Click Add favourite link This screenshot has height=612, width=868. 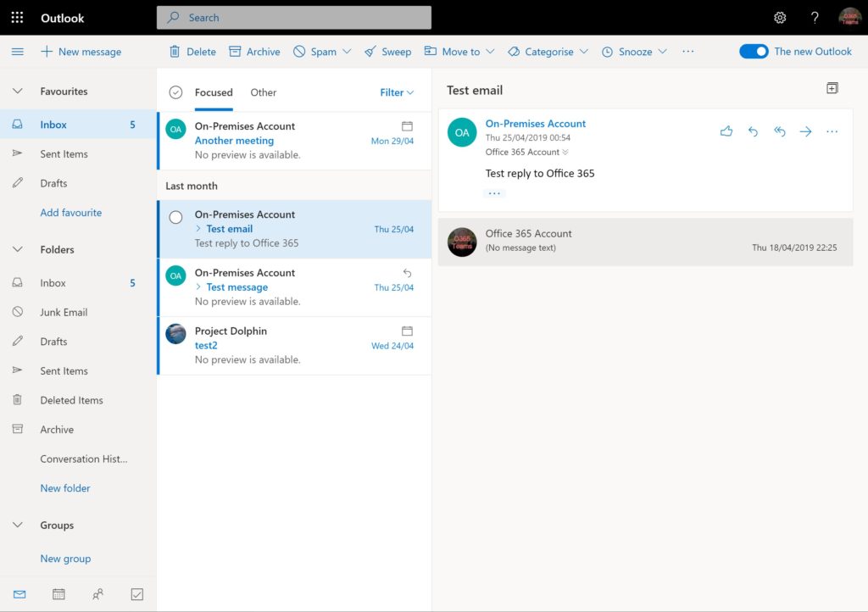(71, 213)
